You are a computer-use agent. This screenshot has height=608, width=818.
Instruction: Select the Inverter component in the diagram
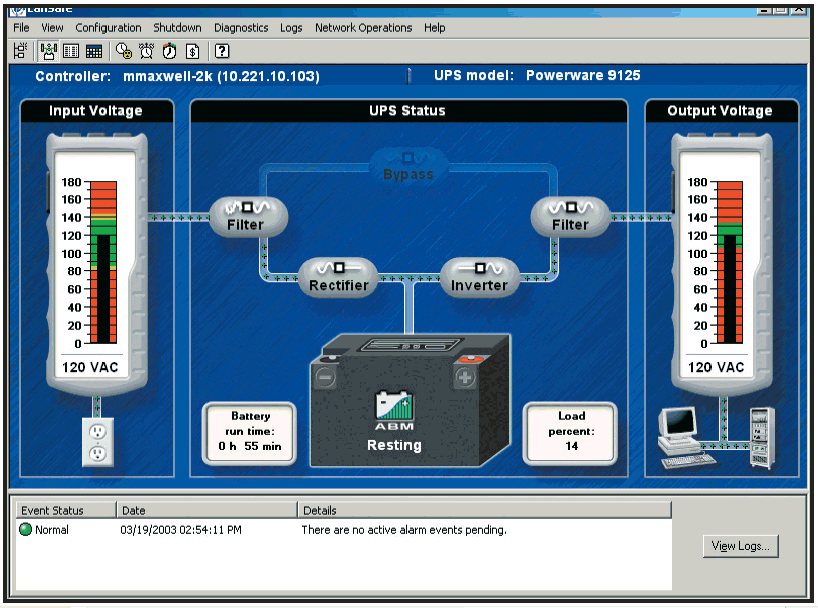tap(479, 277)
